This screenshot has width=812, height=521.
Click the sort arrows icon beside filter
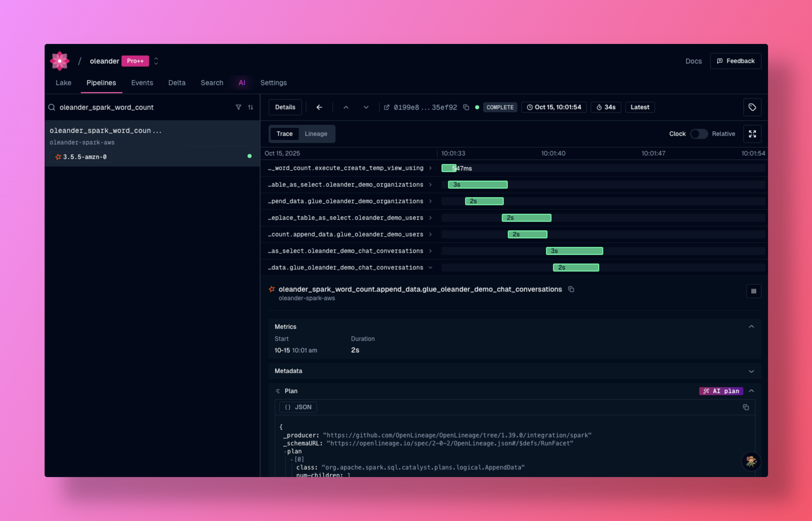point(251,107)
